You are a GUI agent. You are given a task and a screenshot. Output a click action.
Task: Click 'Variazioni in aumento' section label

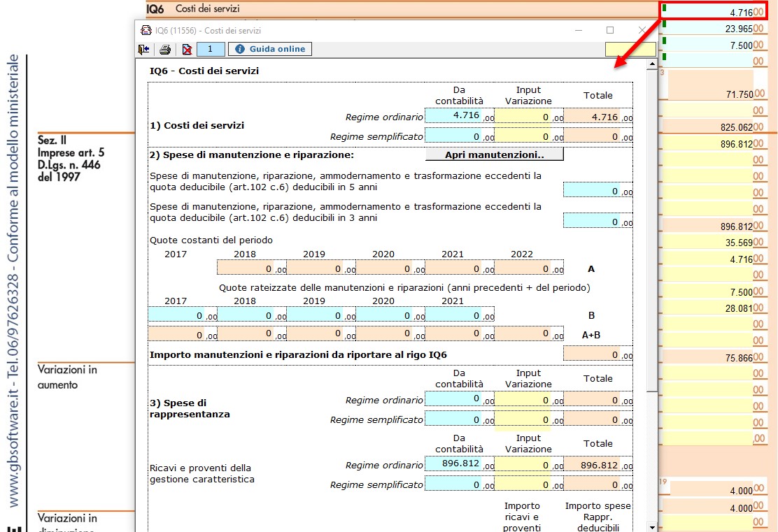point(67,377)
